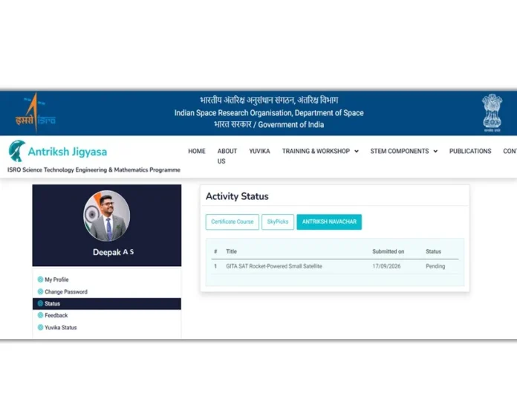Open the About Us page link
This screenshot has width=517, height=420.
(x=227, y=156)
